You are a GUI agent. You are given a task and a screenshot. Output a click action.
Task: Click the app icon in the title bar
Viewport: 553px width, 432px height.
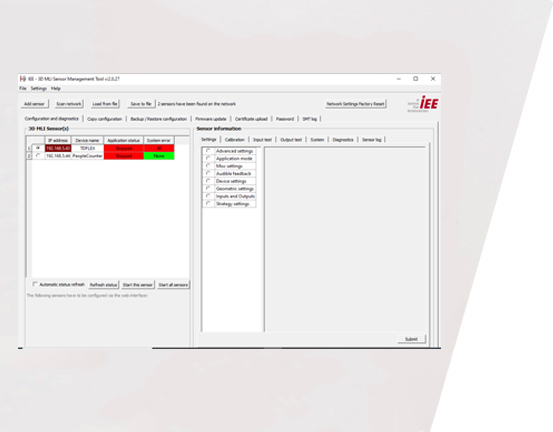pyautogui.click(x=23, y=79)
